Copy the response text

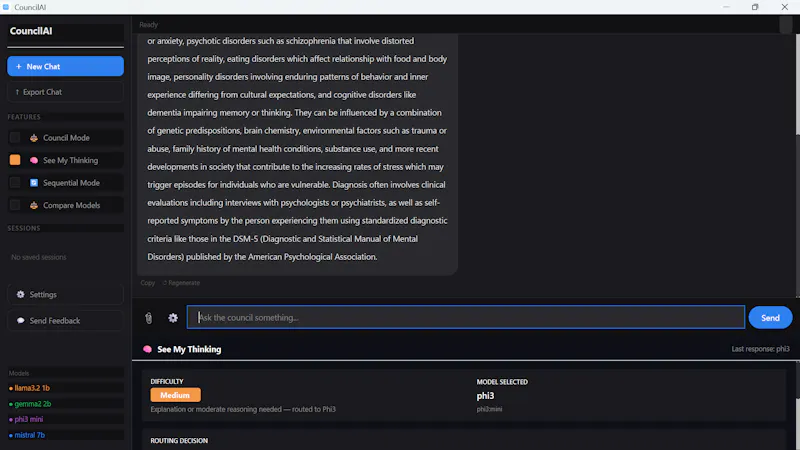coord(148,283)
